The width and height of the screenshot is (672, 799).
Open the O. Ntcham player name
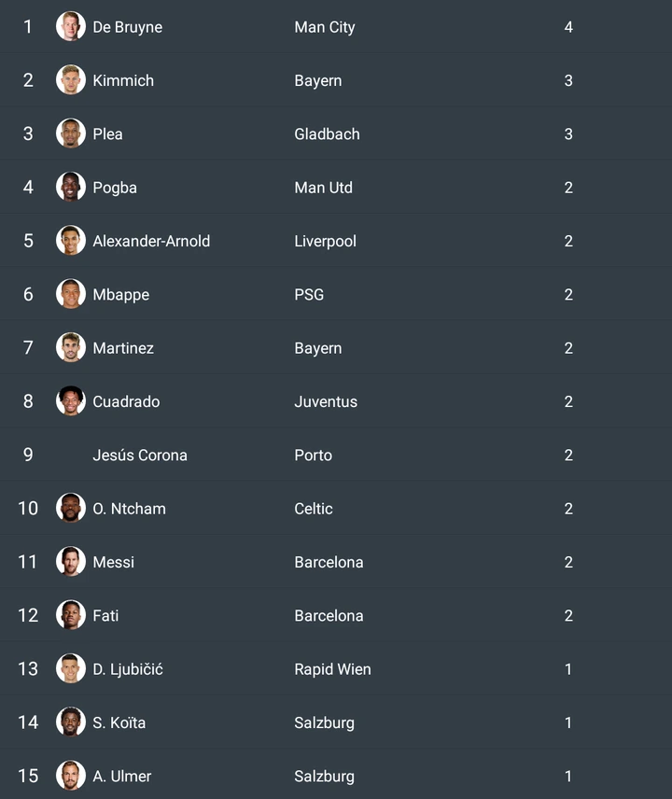129,509
